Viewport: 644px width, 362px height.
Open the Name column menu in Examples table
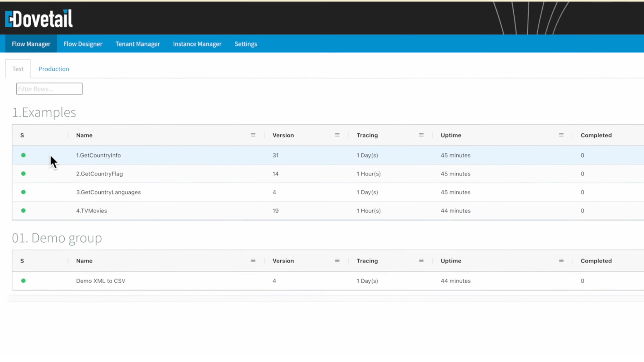click(x=253, y=135)
